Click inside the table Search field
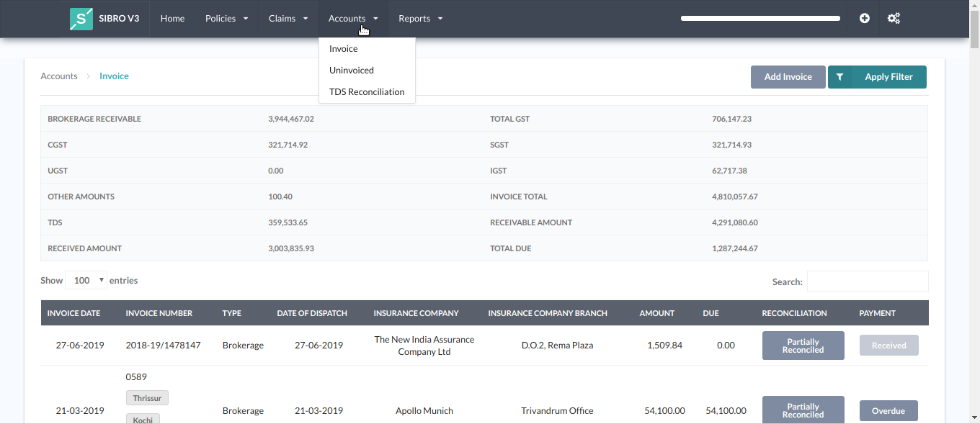The image size is (980, 424). click(868, 281)
